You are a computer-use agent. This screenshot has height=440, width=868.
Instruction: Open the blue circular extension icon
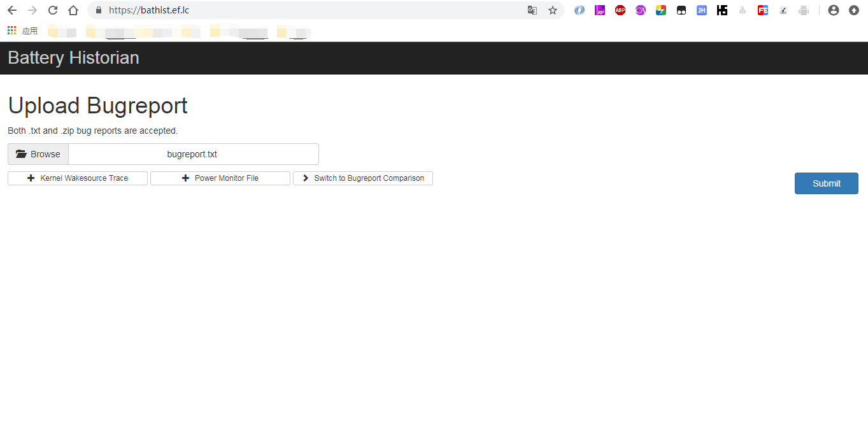[x=580, y=10]
